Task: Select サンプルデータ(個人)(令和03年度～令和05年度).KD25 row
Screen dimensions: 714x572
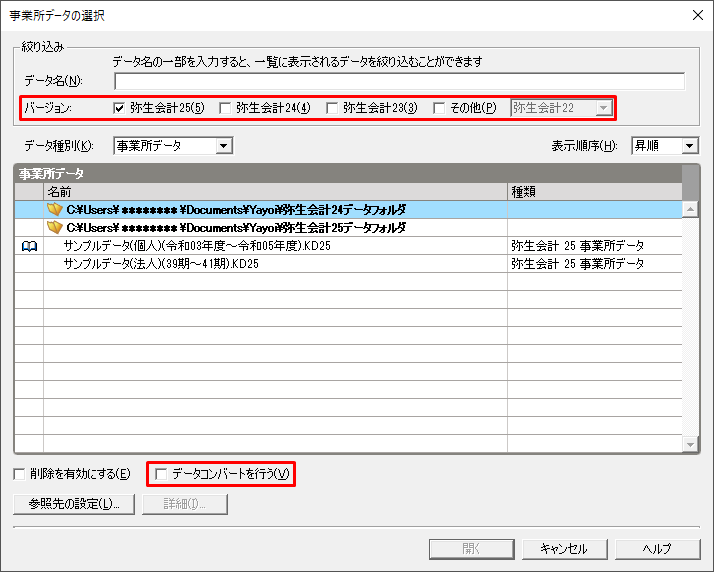Action: point(348,245)
